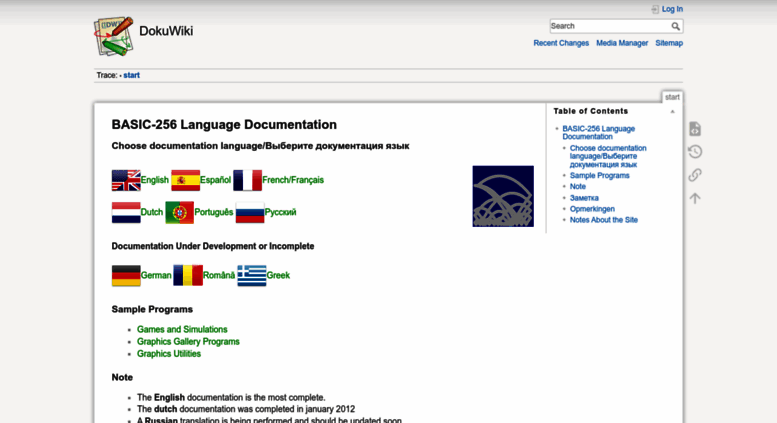Viewport: 777px width, 423px height.
Task: Click the French flag icon
Action: point(247,180)
